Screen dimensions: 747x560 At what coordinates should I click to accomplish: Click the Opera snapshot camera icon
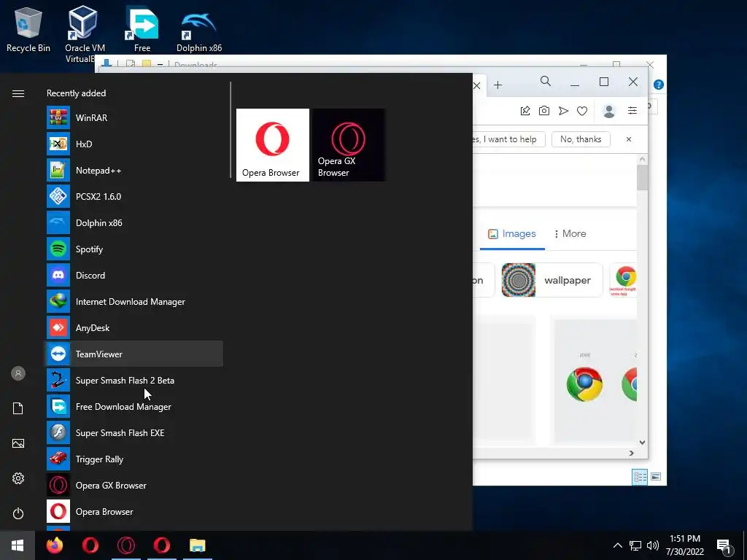[x=543, y=111]
